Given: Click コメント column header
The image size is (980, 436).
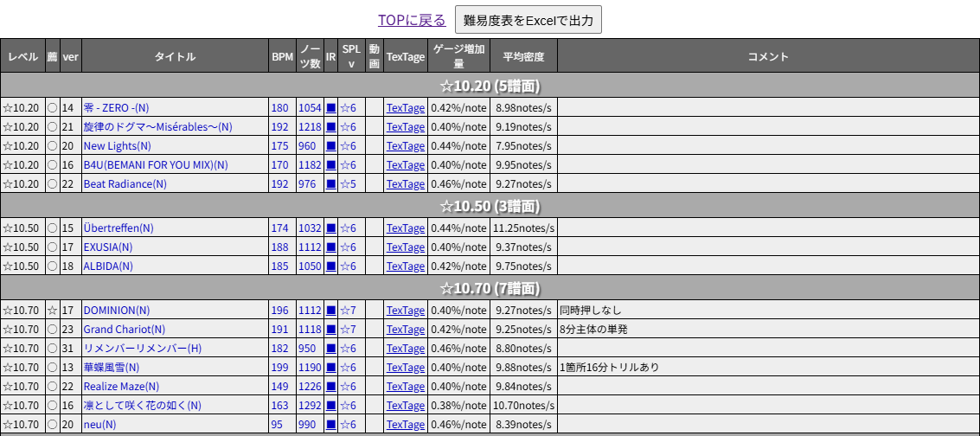Looking at the screenshot, I should (x=768, y=57).
